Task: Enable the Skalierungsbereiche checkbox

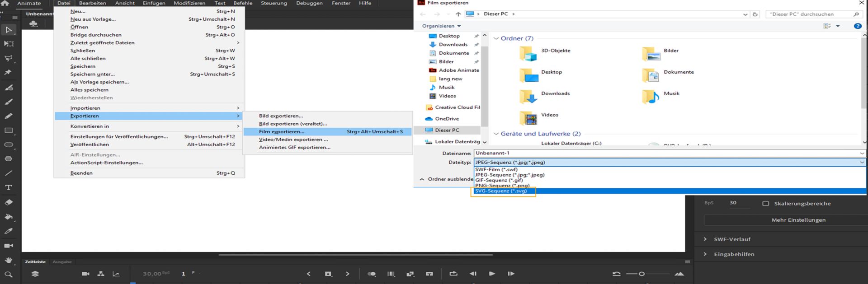Action: (766, 204)
